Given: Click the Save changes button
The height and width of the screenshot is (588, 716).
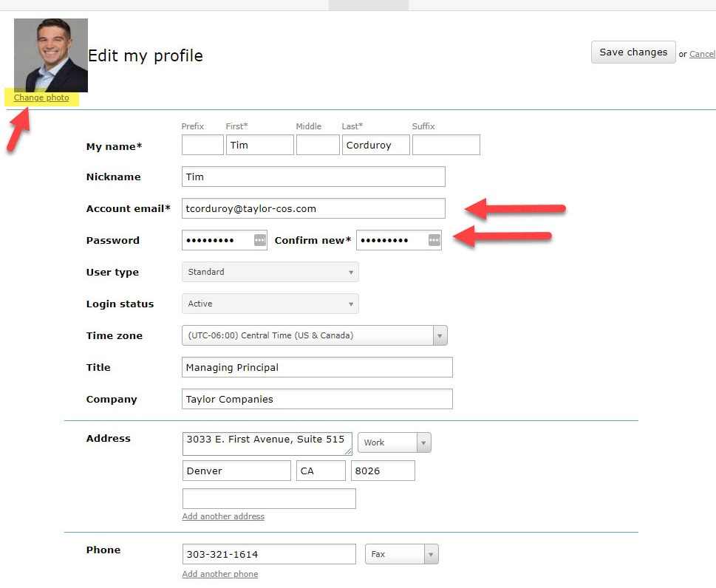Looking at the screenshot, I should (x=633, y=52).
